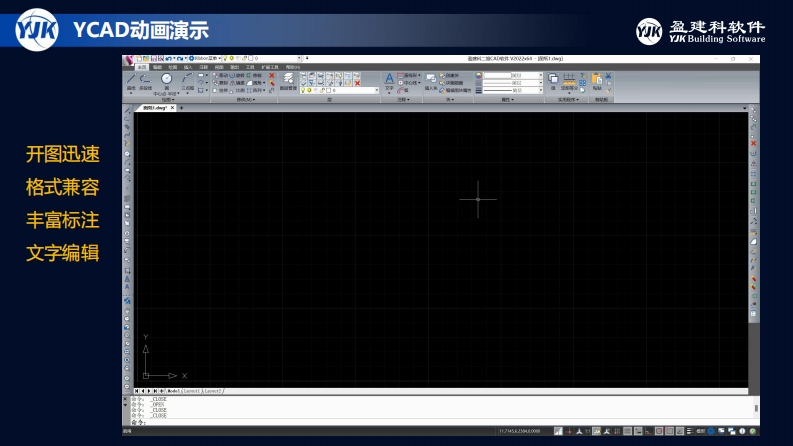
Task: Open the Layer Manager (图层管理)
Action: (288, 81)
